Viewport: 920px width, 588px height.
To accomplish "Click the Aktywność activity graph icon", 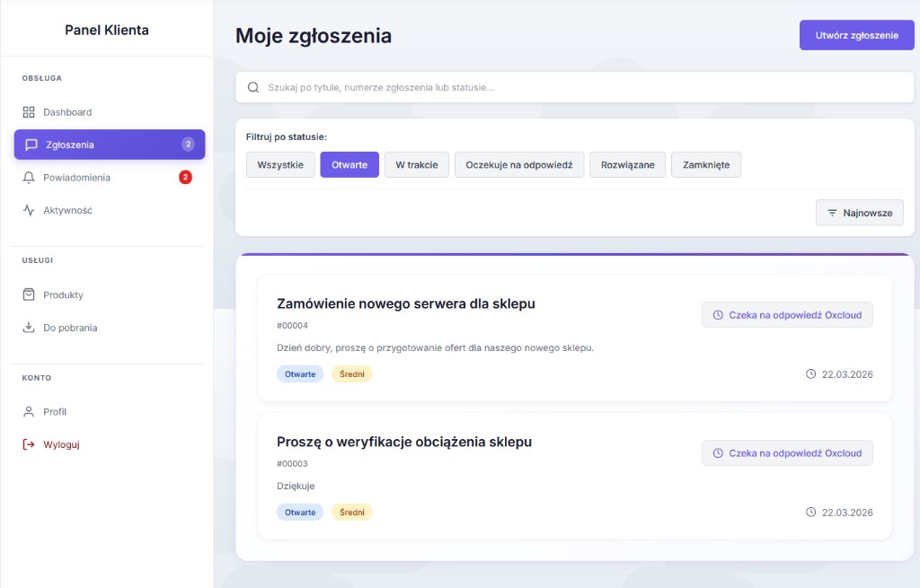I will pos(28,209).
